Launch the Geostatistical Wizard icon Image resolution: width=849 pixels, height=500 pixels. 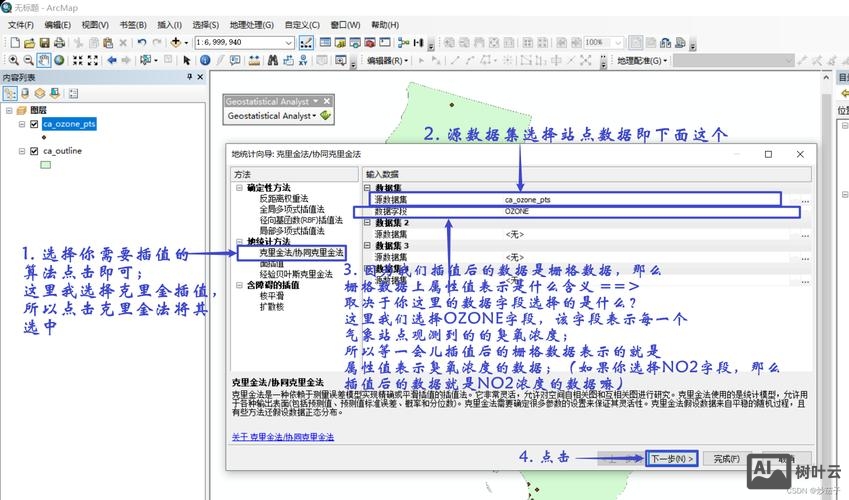325,116
